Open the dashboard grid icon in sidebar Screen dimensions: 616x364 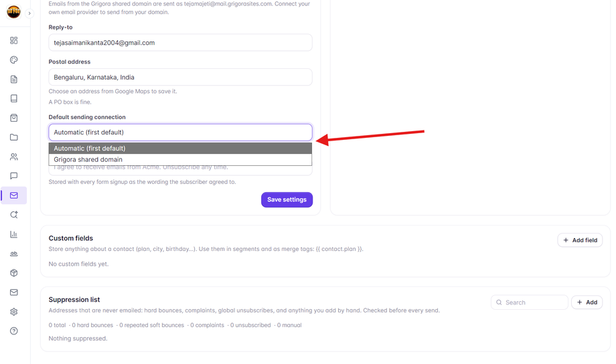14,40
